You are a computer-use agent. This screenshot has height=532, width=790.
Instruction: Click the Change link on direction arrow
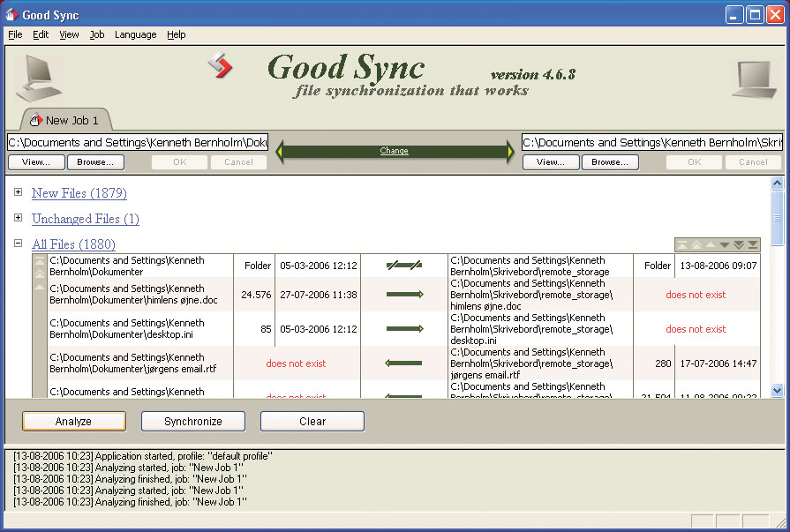(394, 151)
